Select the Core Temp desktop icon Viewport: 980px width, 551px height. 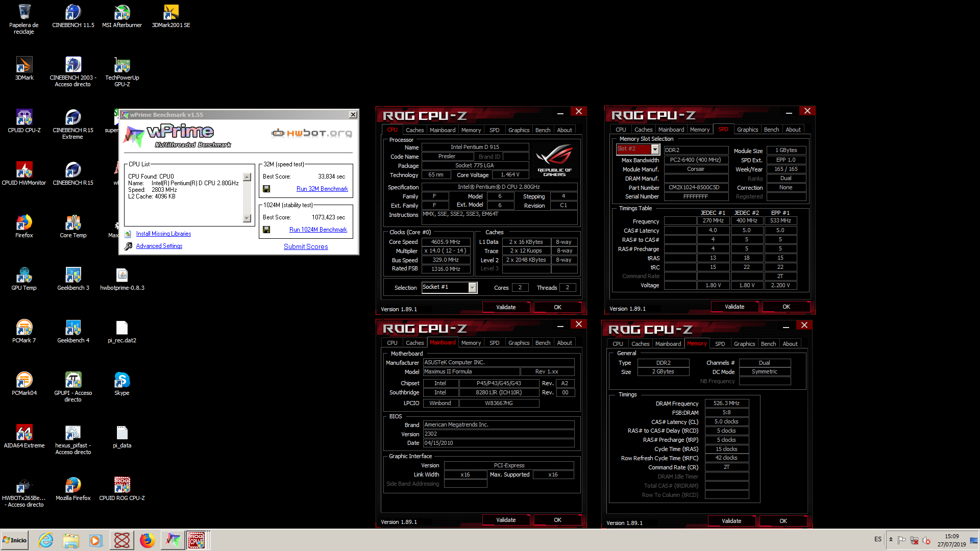point(73,226)
